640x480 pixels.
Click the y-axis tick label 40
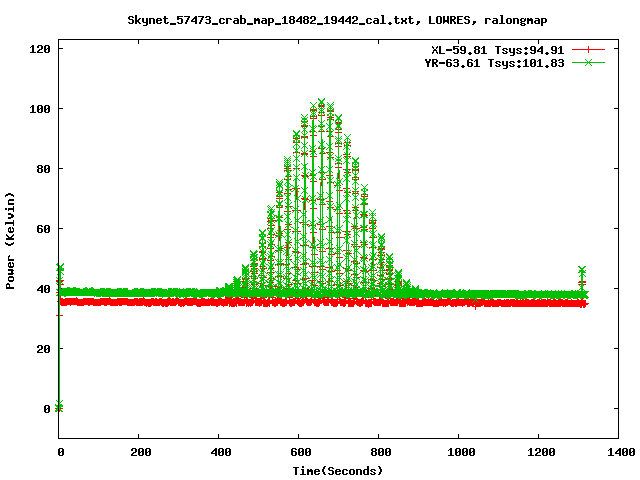(x=43, y=289)
